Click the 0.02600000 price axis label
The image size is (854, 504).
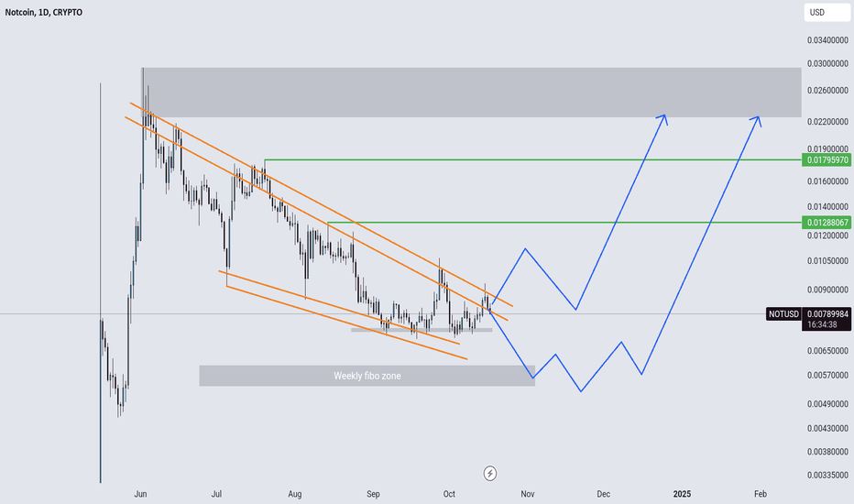(x=827, y=91)
